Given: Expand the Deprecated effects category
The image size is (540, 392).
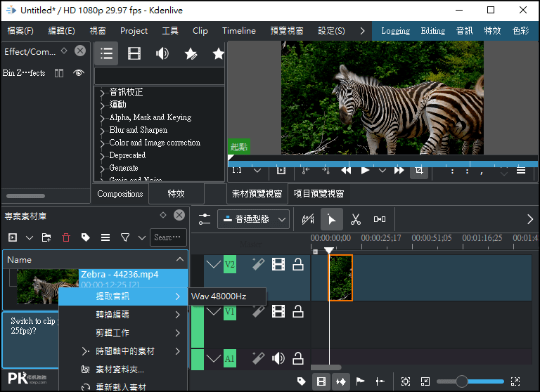Looking at the screenshot, I should click(102, 156).
